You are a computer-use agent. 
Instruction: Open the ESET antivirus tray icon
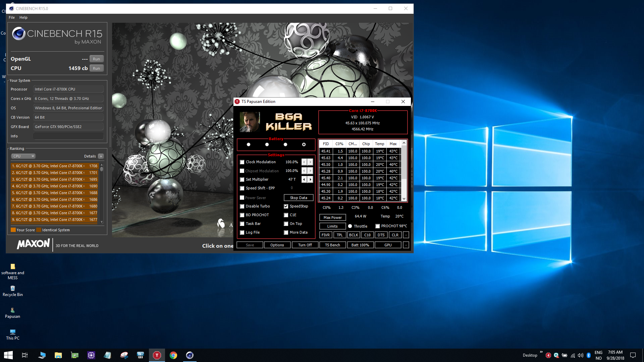(x=556, y=355)
